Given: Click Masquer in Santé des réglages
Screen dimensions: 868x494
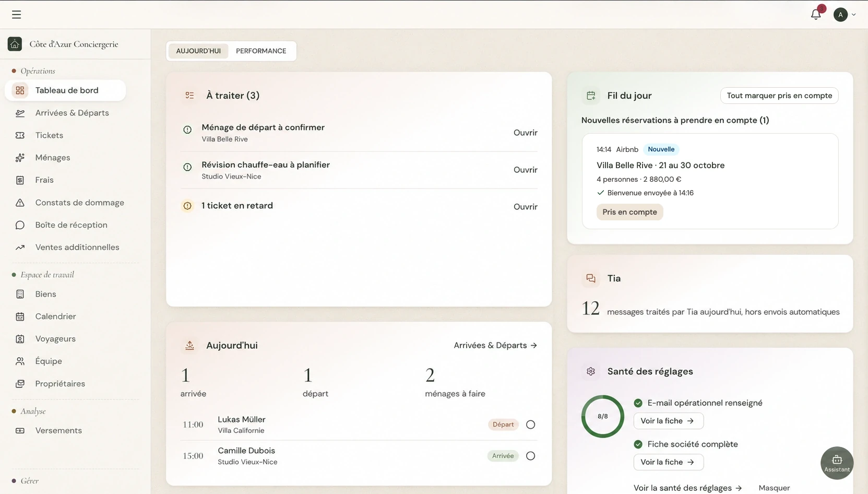Looking at the screenshot, I should pyautogui.click(x=774, y=488).
